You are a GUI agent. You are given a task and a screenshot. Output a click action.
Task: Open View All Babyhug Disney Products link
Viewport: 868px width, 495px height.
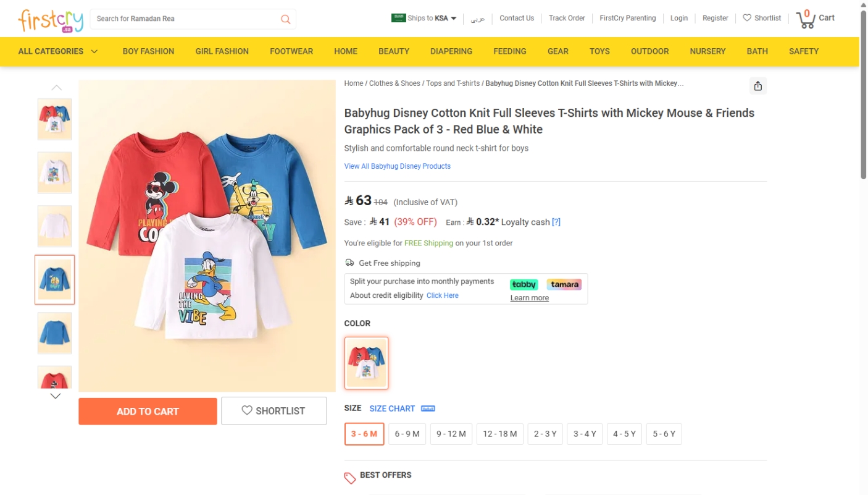tap(397, 166)
